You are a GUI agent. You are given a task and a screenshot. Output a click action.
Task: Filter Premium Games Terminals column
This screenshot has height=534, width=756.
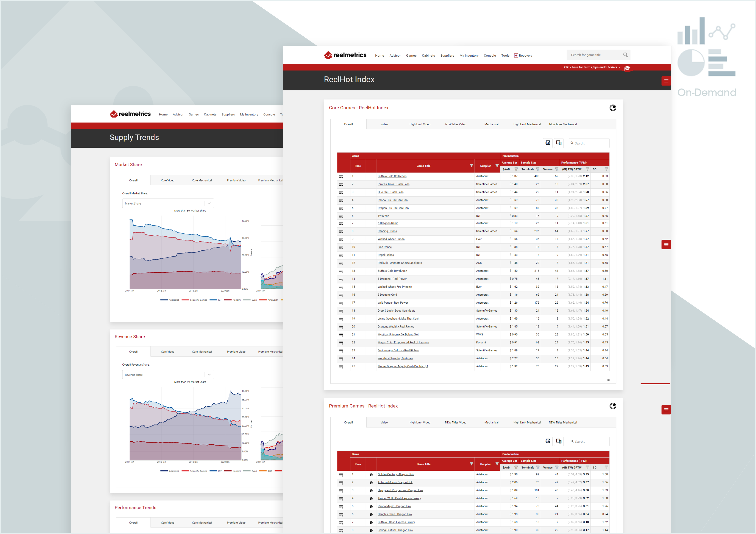tap(538, 467)
